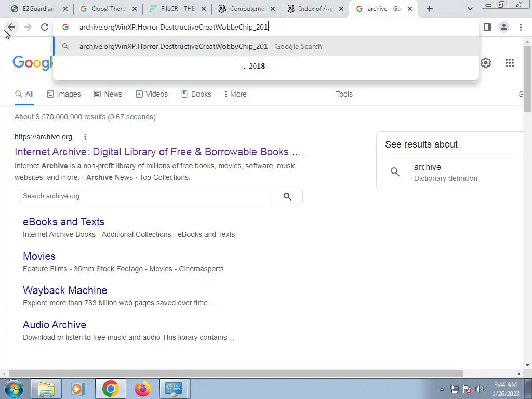Open the Chrome side panel icon

click(487, 27)
